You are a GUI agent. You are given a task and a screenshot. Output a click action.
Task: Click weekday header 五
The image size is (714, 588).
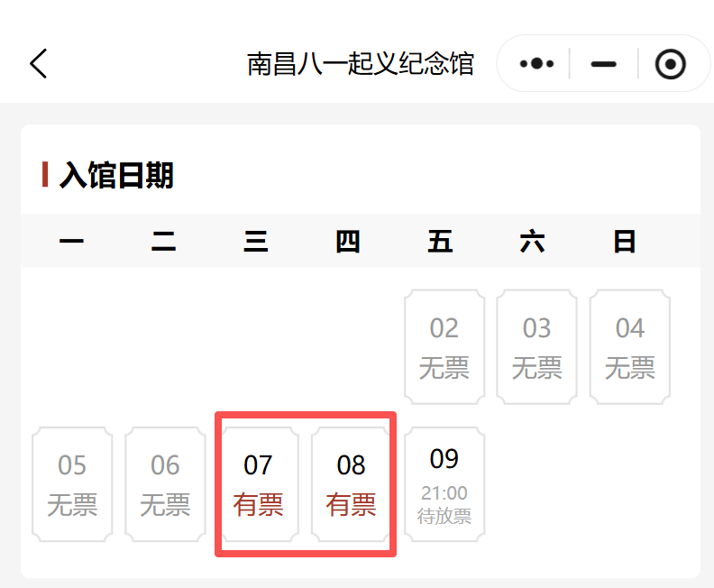pos(440,241)
